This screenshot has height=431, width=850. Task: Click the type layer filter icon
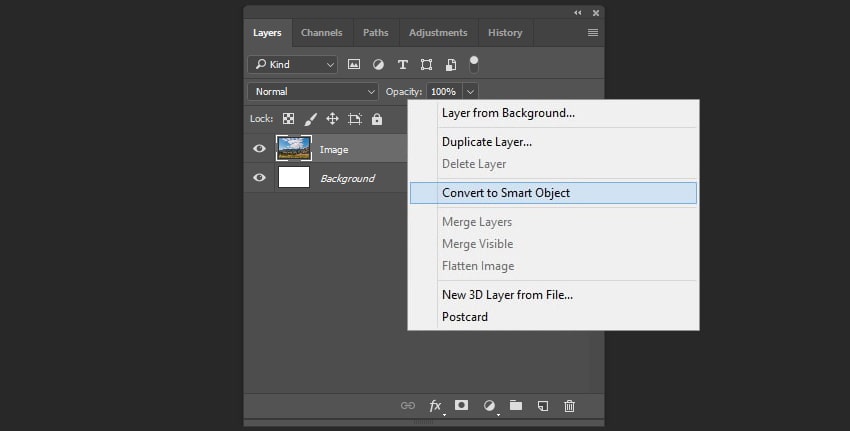click(x=403, y=64)
